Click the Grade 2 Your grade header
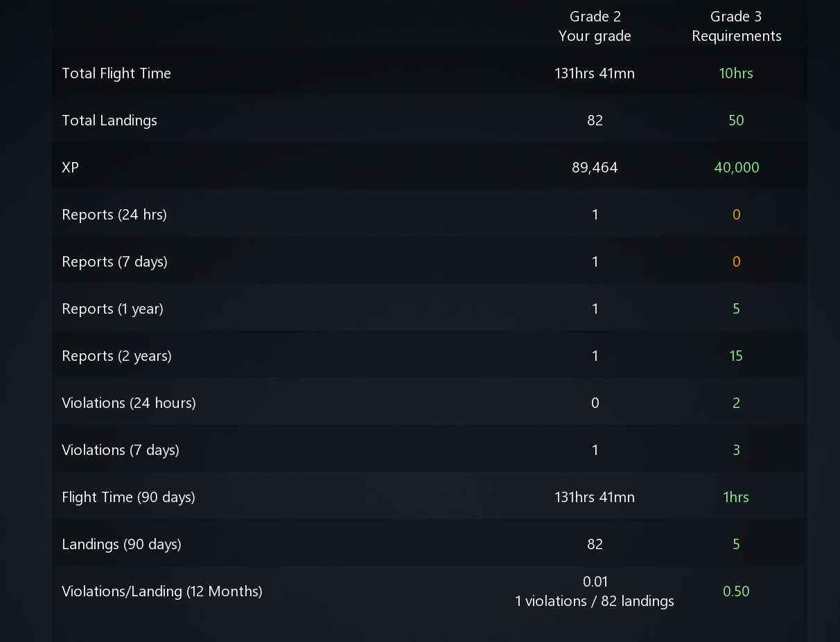This screenshot has width=840, height=642. pos(595,26)
